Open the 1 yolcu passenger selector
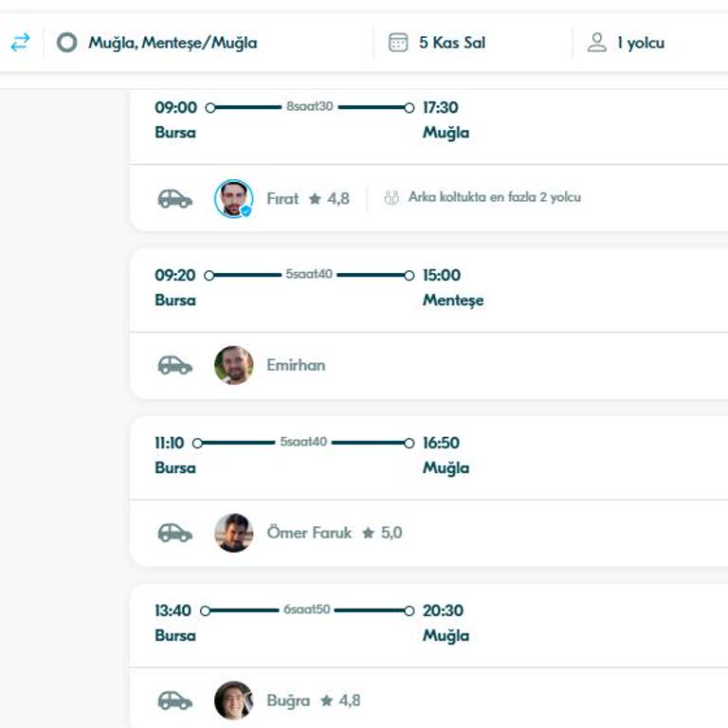This screenshot has width=728, height=728. pyautogui.click(x=641, y=43)
